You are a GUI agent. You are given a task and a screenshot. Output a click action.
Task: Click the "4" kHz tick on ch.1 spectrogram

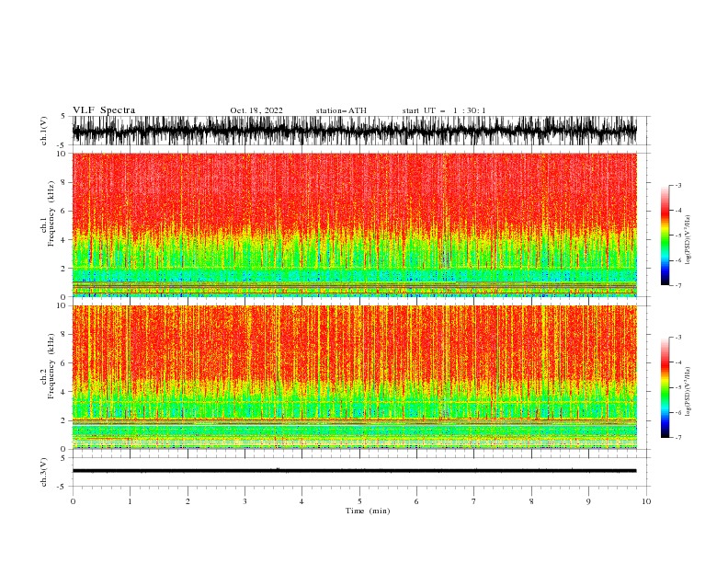64,240
